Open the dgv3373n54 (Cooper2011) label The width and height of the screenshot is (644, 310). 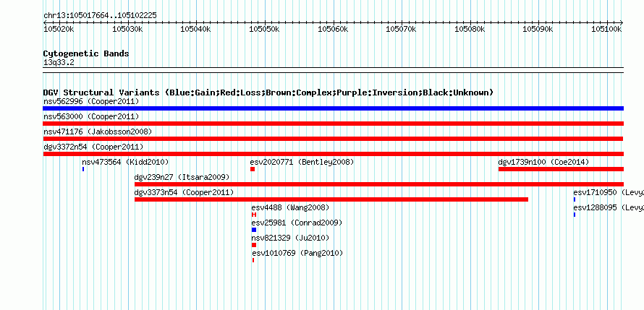point(184,192)
